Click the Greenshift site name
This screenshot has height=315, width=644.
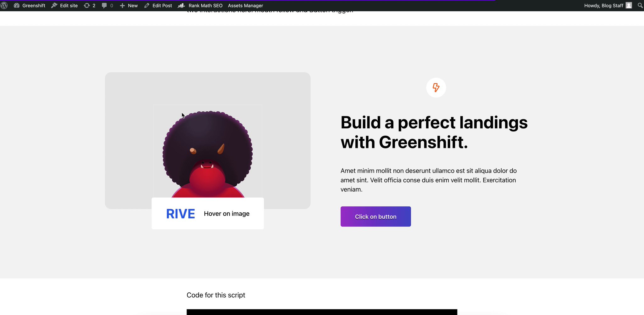tap(34, 5)
